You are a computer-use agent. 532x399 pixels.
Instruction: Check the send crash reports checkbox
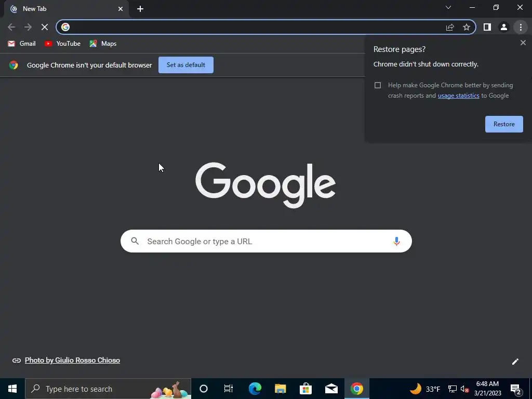[x=378, y=85]
